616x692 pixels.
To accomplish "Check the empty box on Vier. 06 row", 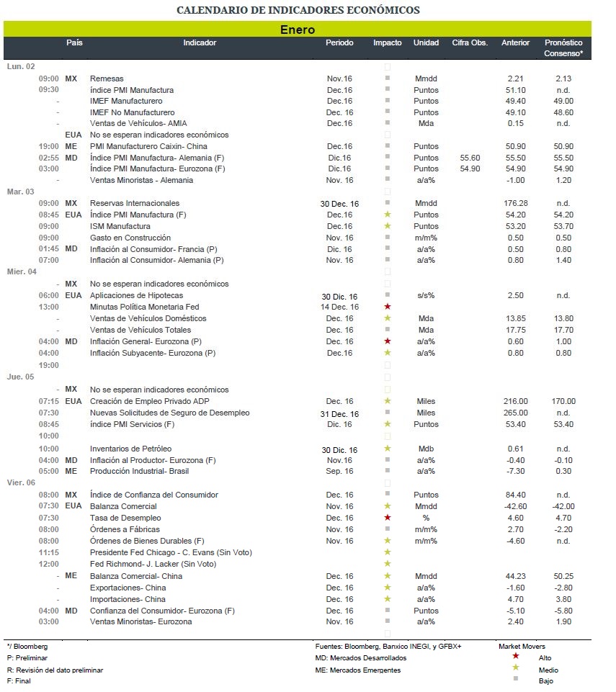I will click(x=388, y=483).
